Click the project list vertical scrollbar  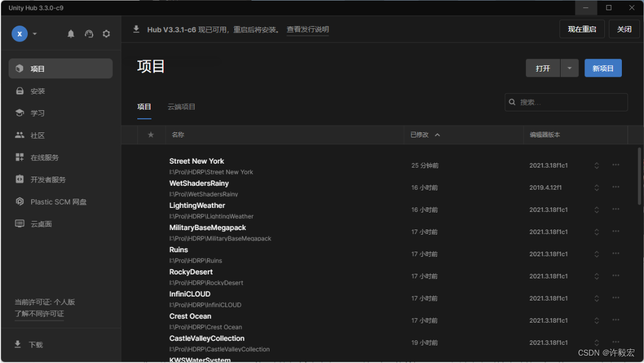pyautogui.click(x=639, y=176)
